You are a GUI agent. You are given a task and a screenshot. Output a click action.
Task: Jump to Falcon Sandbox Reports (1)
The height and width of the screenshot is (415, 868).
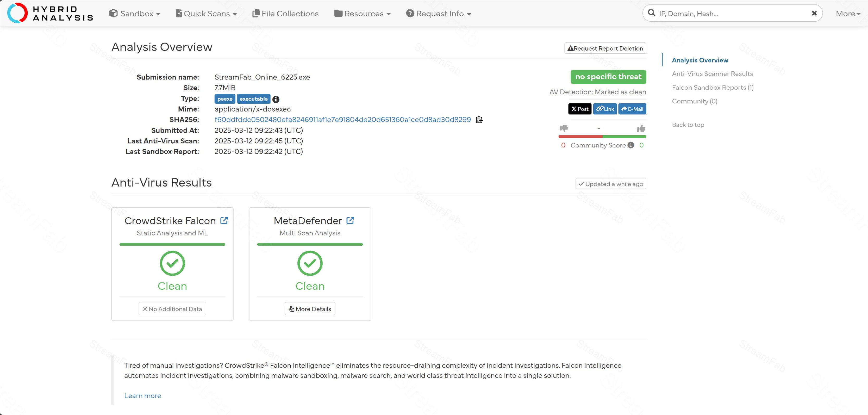[x=713, y=87]
